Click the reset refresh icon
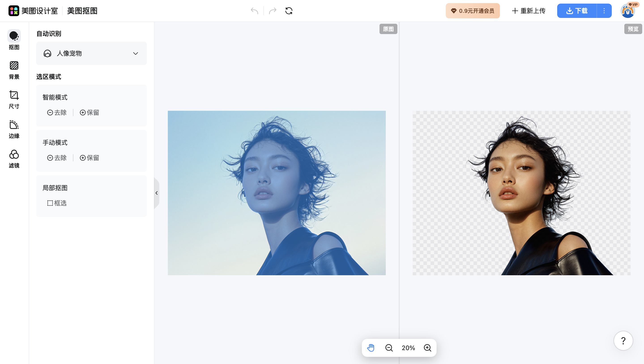 tap(289, 11)
